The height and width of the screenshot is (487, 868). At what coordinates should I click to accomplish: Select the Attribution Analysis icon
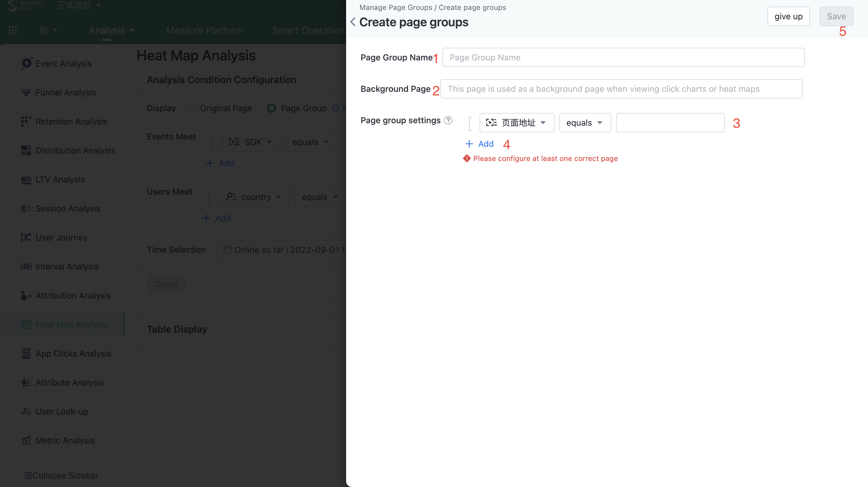(x=26, y=295)
